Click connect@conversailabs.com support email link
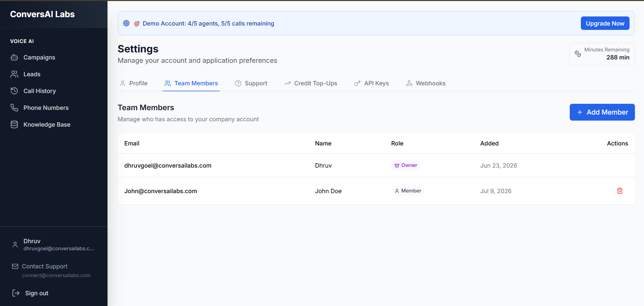This screenshot has width=644, height=306. (56, 275)
